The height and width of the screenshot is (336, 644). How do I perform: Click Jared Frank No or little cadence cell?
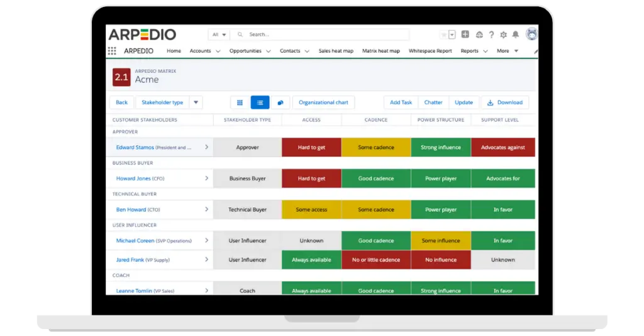coord(376,259)
